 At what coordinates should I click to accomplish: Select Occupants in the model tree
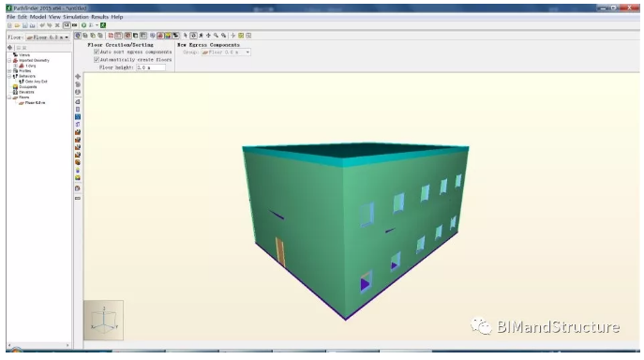[x=27, y=87]
